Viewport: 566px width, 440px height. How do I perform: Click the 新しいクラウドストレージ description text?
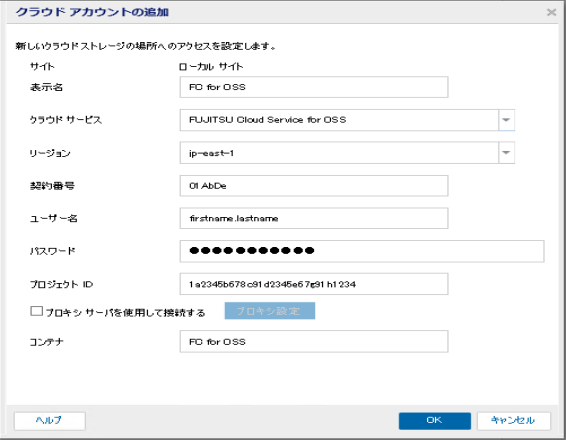click(146, 46)
